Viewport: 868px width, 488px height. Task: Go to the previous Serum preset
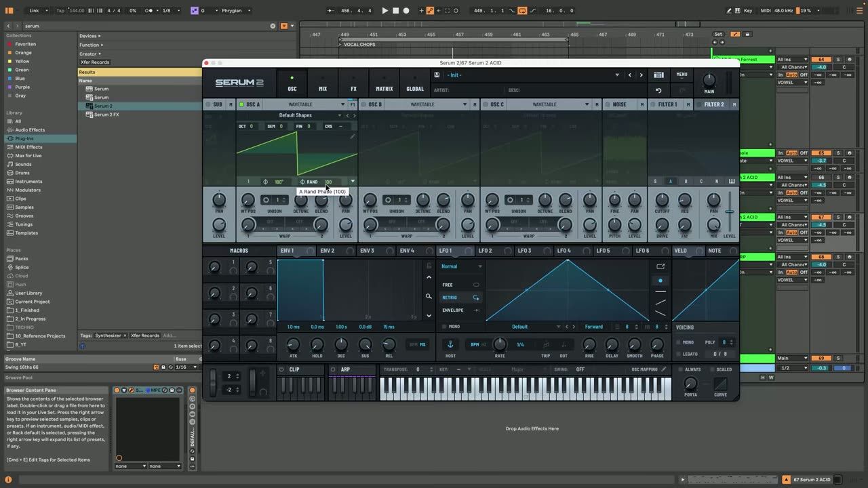point(630,75)
